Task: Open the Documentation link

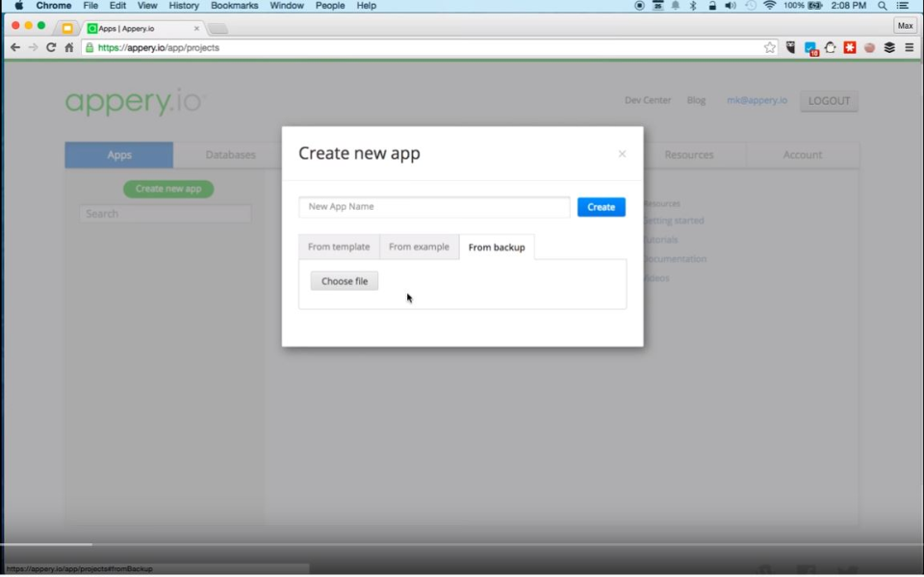Action: [x=674, y=258]
